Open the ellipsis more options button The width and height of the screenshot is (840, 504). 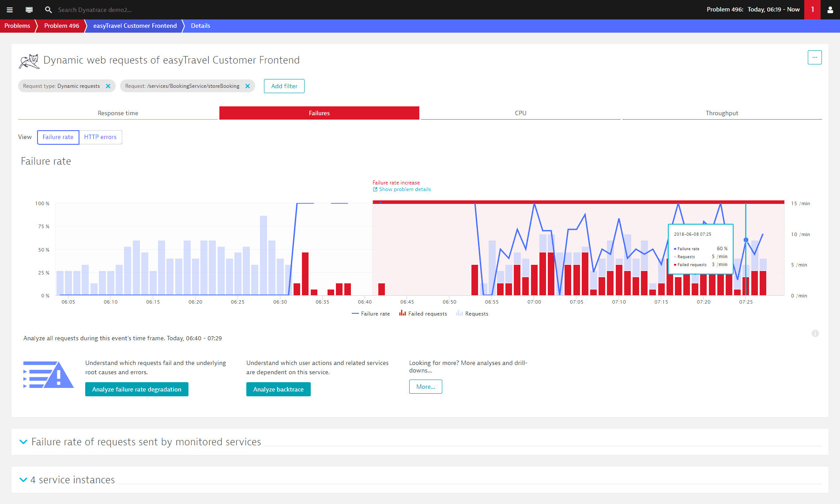click(x=815, y=57)
